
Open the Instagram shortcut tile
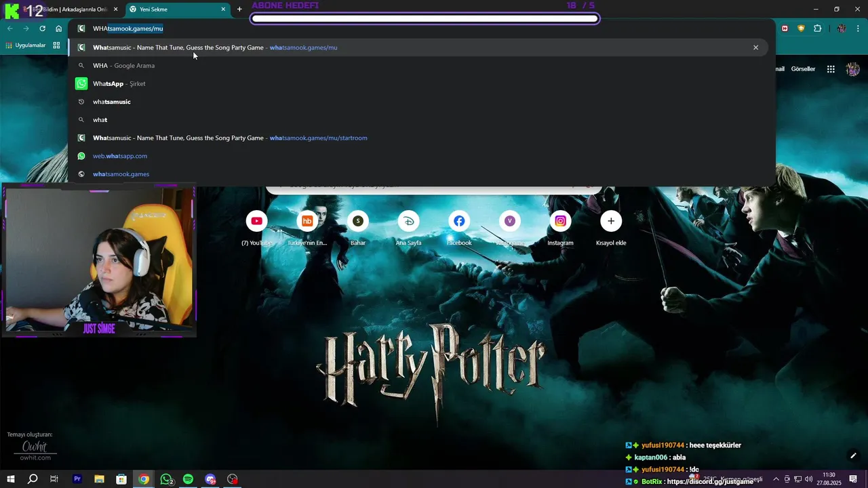coord(560,228)
